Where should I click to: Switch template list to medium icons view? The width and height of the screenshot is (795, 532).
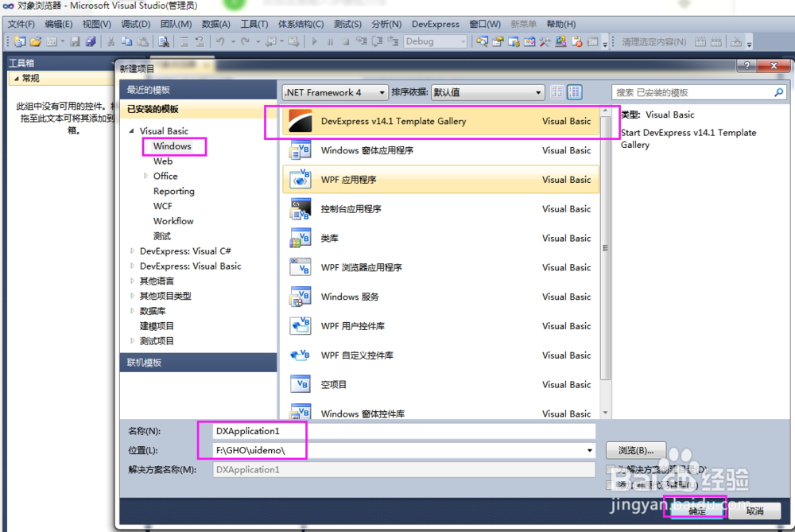(575, 92)
